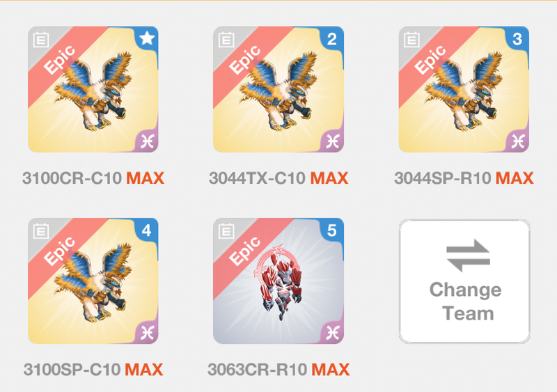Click Pisces symbol on card number 4

pyautogui.click(x=147, y=334)
